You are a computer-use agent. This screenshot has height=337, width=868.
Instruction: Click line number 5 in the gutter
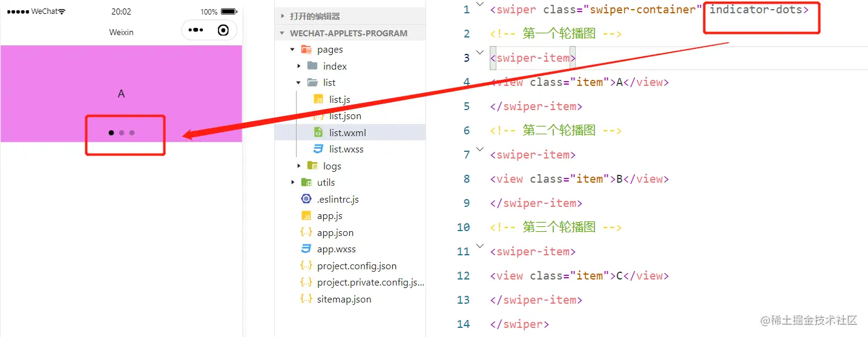[466, 106]
